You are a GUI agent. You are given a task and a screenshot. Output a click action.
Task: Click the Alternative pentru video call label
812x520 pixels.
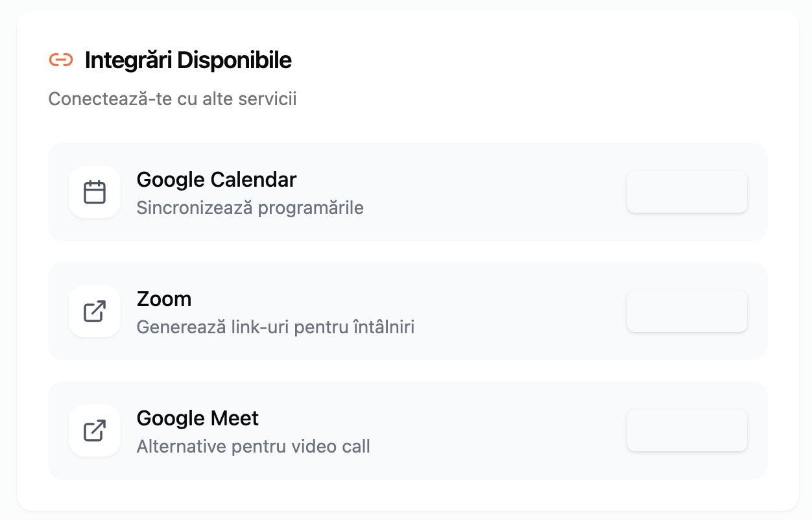[x=253, y=446]
